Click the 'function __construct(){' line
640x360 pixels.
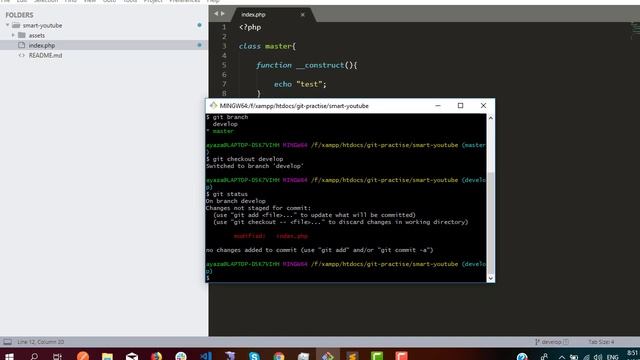point(307,65)
